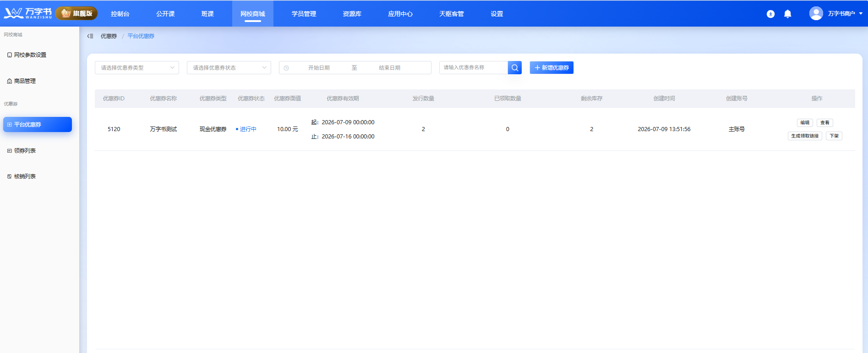Open 班课 menu
The width and height of the screenshot is (868, 353).
point(207,14)
